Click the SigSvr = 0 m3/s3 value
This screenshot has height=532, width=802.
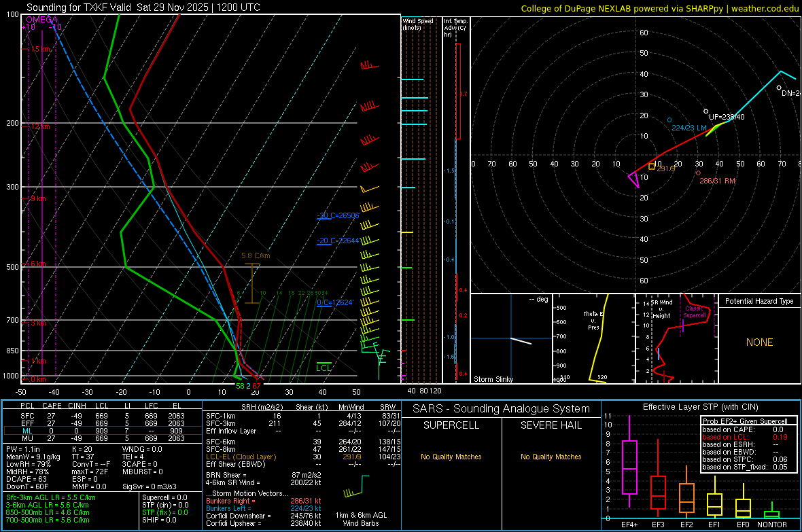click(150, 486)
